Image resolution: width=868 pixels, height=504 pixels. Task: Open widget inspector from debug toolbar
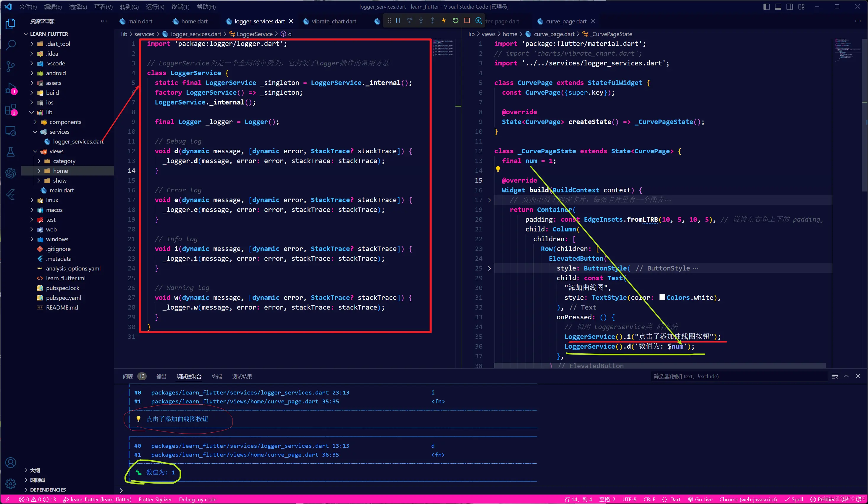479,21
